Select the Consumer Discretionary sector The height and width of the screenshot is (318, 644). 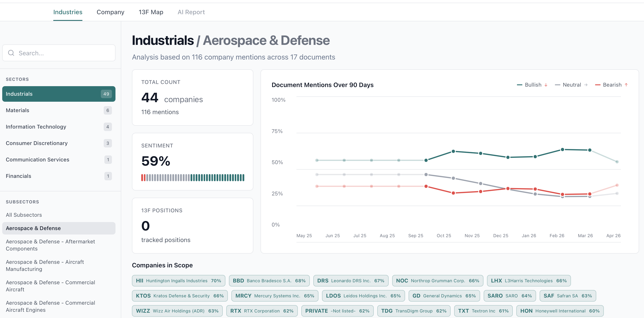[x=59, y=143]
